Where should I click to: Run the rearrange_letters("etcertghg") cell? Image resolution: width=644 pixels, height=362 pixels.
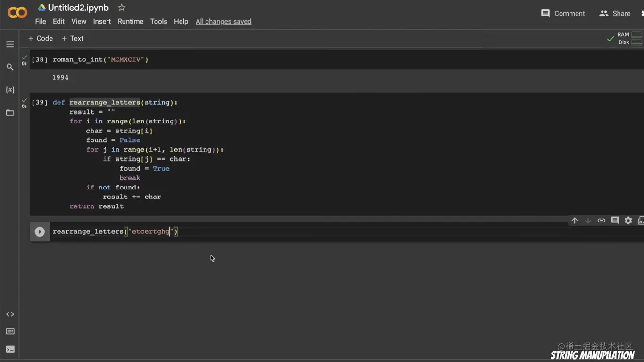point(40,231)
